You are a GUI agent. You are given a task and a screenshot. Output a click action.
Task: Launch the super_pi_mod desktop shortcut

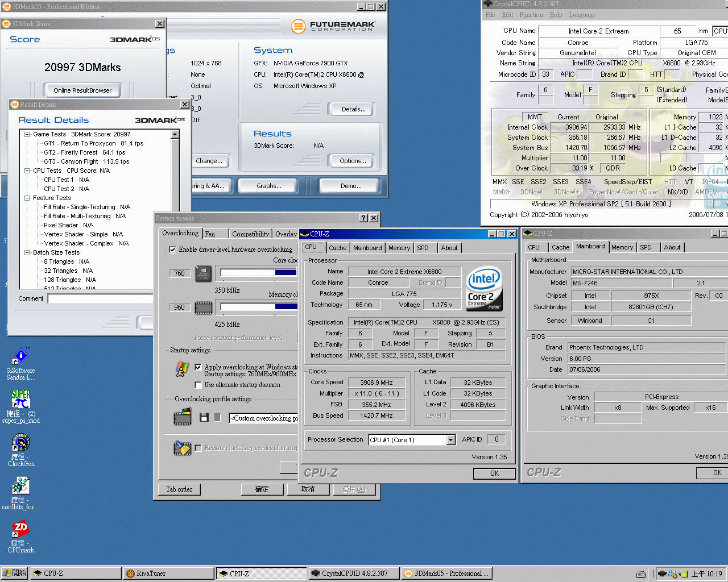21,406
